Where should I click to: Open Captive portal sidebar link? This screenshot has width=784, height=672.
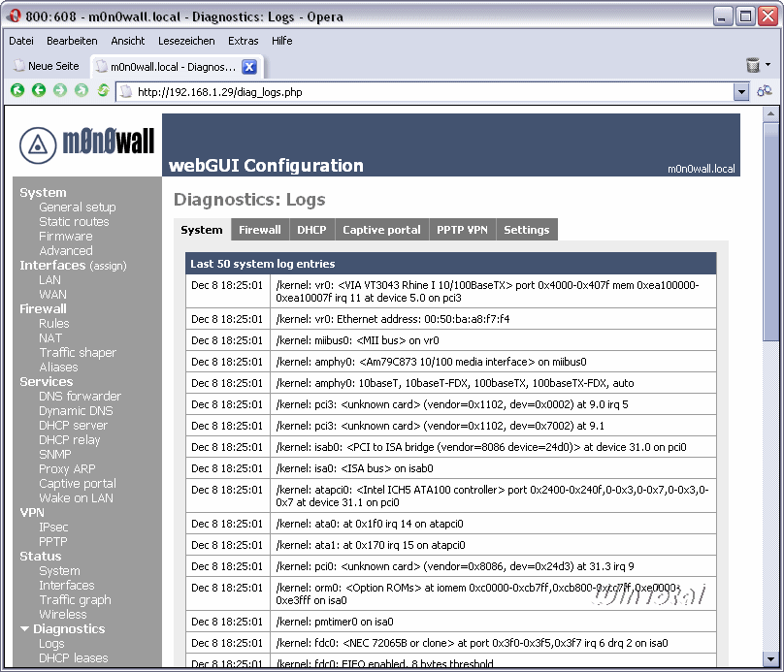coord(78,483)
